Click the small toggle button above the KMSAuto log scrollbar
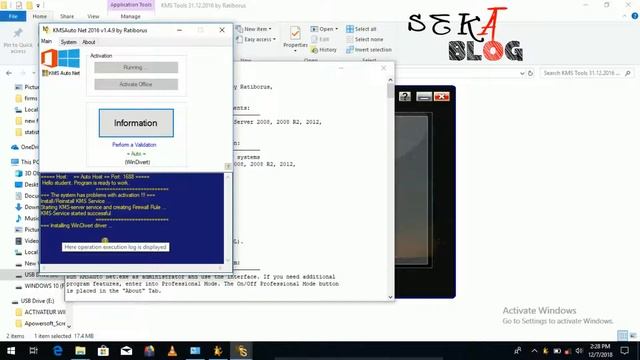The image size is (640, 360). pos(228,166)
